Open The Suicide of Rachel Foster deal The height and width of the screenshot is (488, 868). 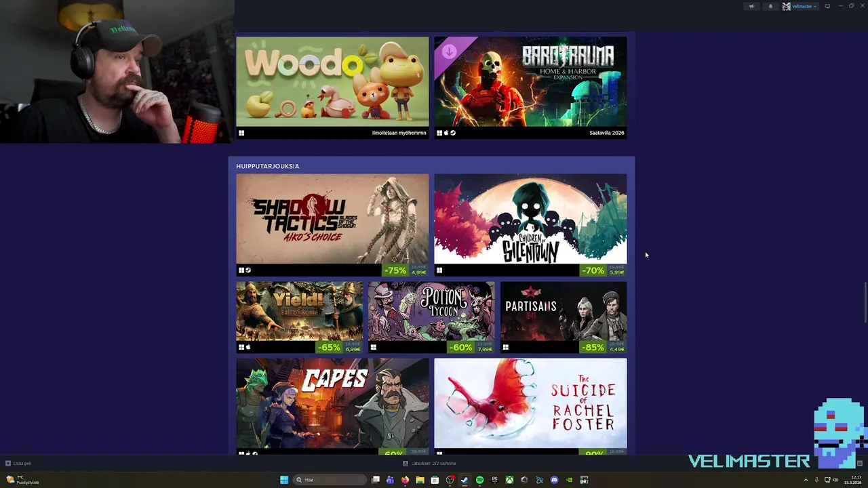[x=530, y=403]
